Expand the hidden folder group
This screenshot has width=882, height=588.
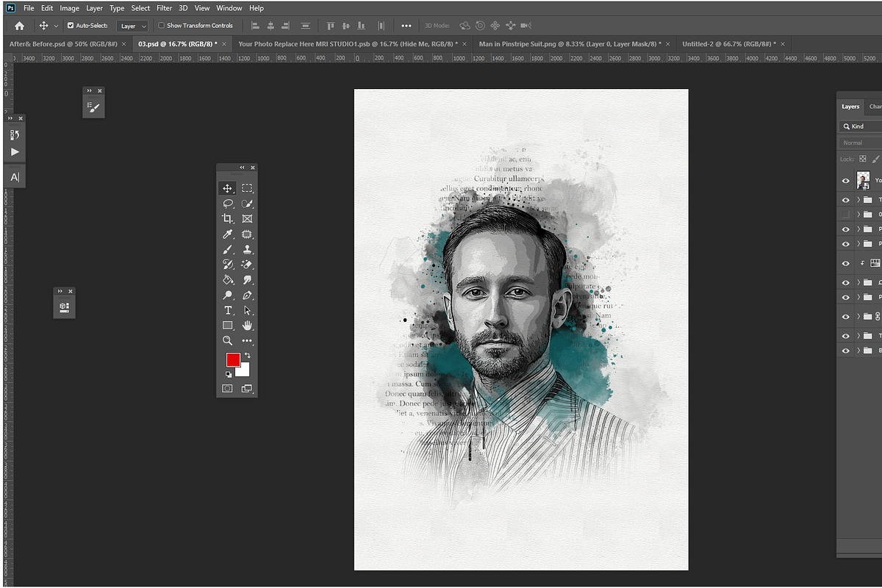858,215
